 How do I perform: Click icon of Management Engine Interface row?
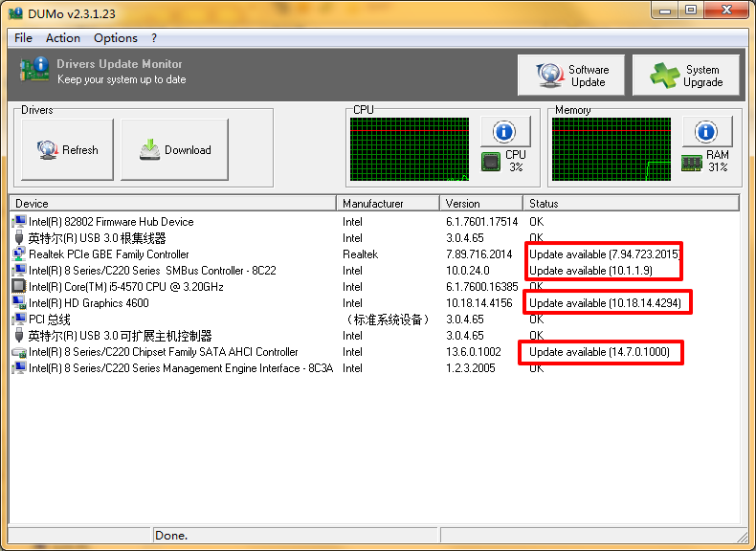(19, 368)
